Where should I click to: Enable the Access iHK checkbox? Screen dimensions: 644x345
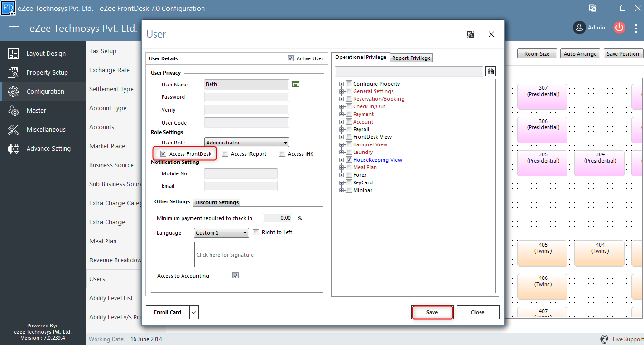pyautogui.click(x=282, y=154)
